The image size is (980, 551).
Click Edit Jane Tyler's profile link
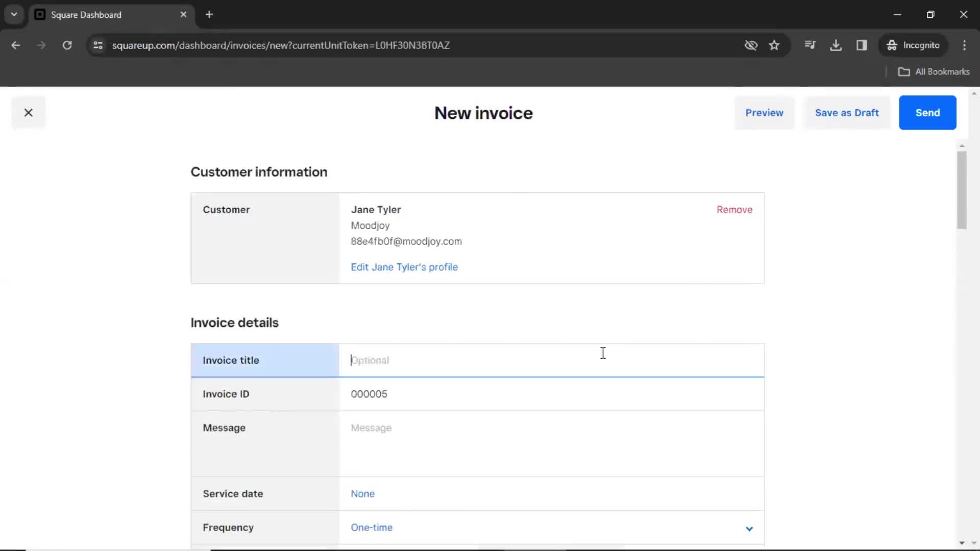click(405, 267)
